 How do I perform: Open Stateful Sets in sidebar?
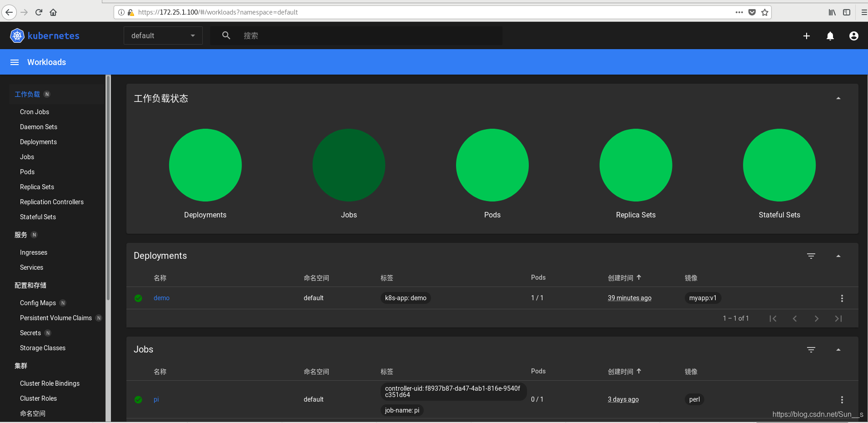pos(38,217)
